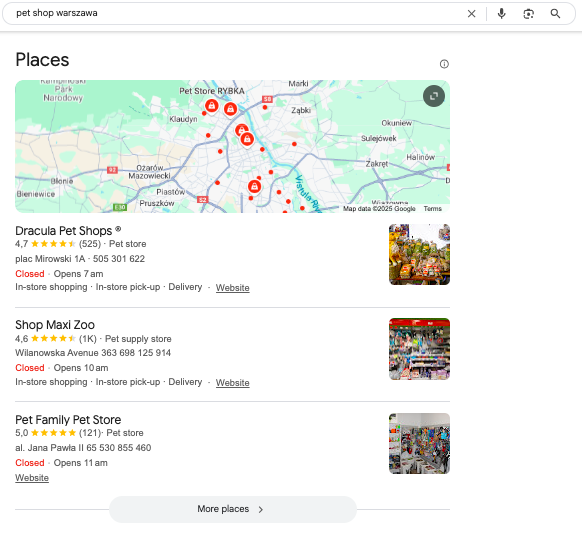Open Shop Maxi Zoo listing title
The width and height of the screenshot is (582, 542).
pyautogui.click(x=55, y=325)
